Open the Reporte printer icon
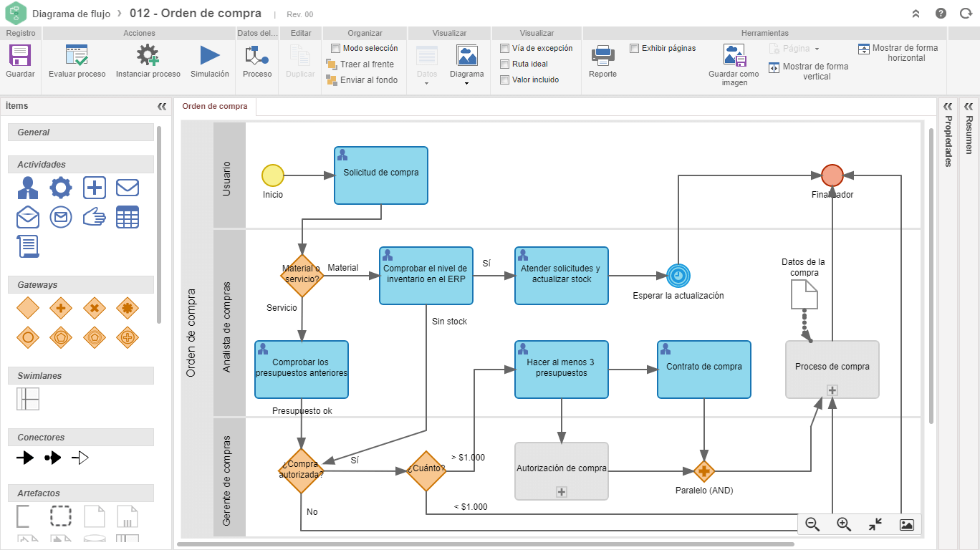 602,55
